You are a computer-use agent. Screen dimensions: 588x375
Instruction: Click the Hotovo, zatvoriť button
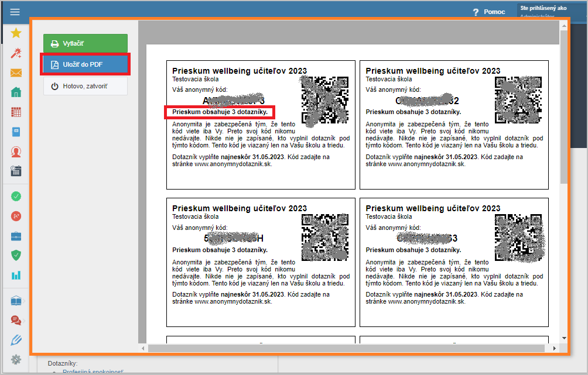pos(86,86)
